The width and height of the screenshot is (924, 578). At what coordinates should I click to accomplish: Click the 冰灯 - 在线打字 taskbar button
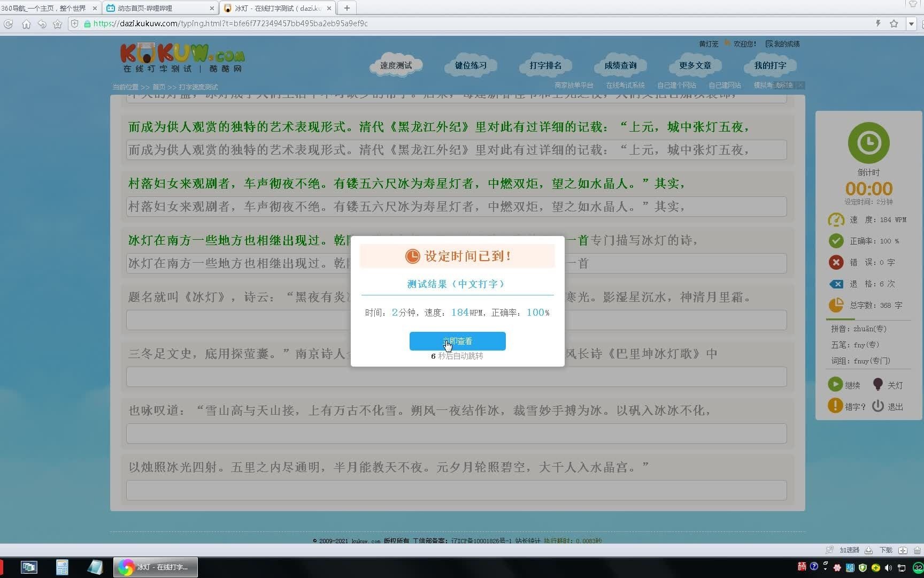click(x=156, y=567)
